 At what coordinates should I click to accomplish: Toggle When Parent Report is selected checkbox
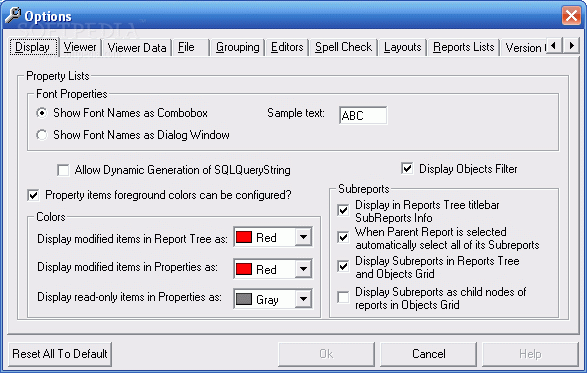click(343, 237)
